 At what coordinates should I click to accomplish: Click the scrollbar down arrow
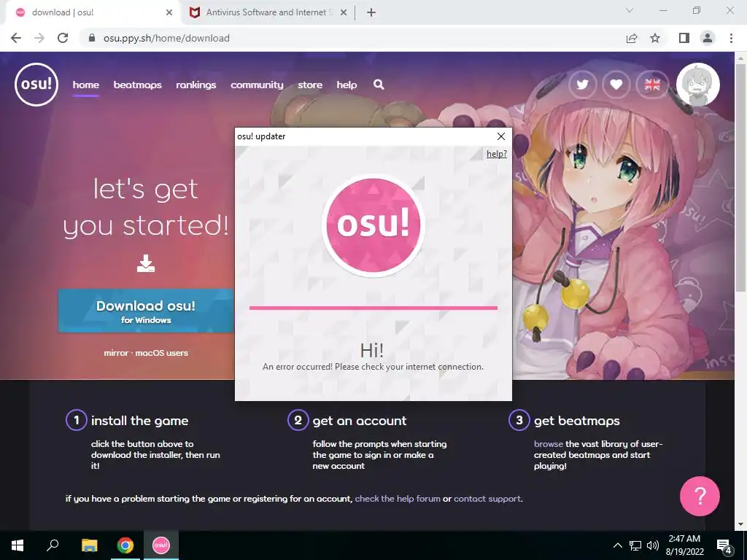(740, 524)
